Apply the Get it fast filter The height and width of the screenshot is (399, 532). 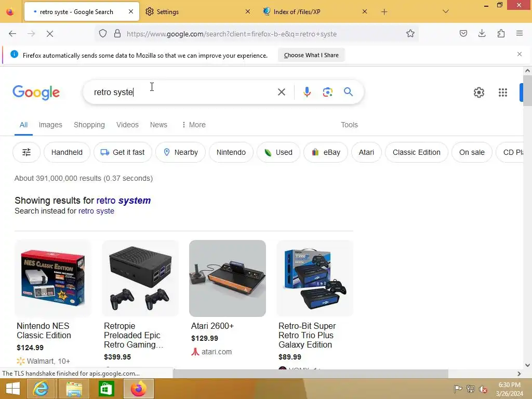click(123, 152)
